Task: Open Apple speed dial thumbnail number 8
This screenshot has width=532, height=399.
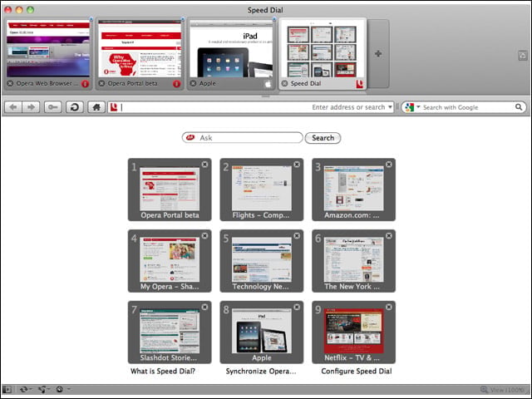Action: (262, 332)
